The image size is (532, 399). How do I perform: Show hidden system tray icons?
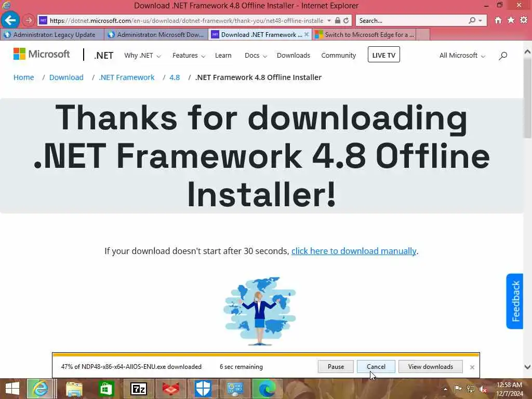pos(445,389)
